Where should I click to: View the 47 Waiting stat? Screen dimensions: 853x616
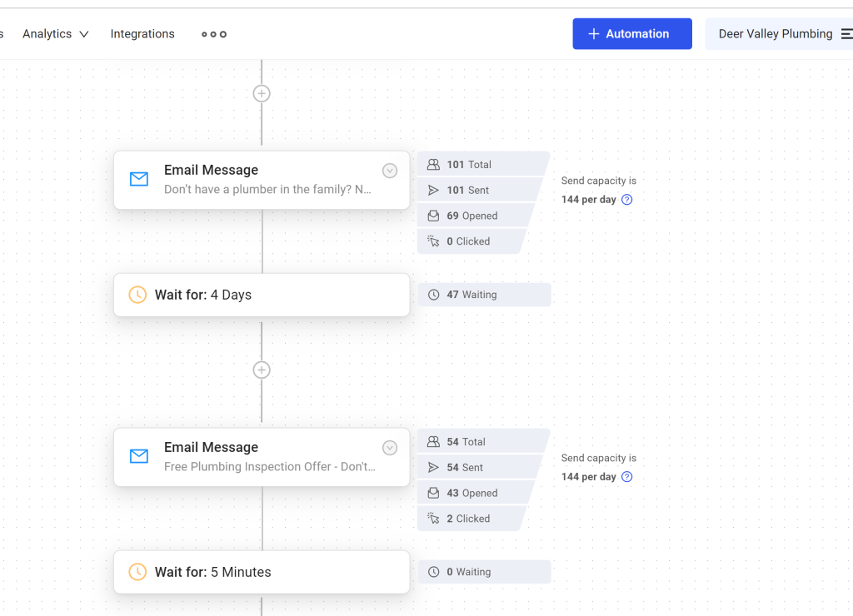click(484, 295)
